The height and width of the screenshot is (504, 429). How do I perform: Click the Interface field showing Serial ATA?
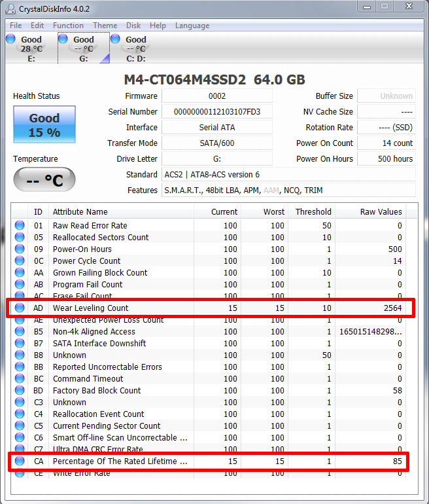[x=217, y=127]
